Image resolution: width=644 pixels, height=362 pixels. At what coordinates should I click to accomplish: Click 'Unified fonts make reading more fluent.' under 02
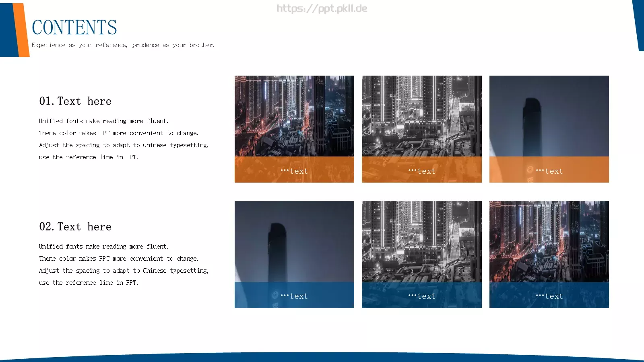point(104,246)
